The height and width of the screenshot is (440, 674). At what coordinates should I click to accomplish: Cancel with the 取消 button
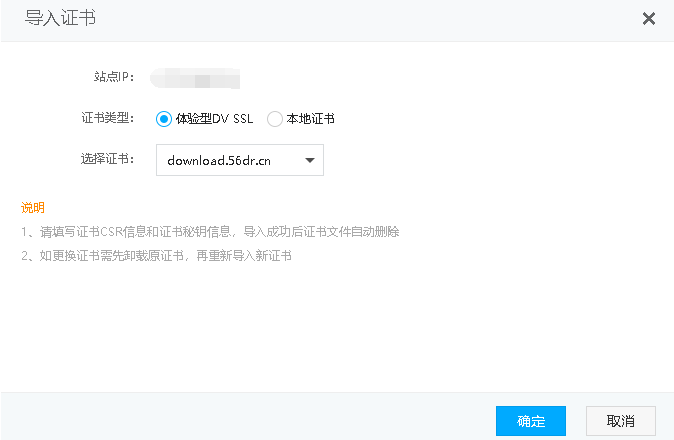pos(621,421)
